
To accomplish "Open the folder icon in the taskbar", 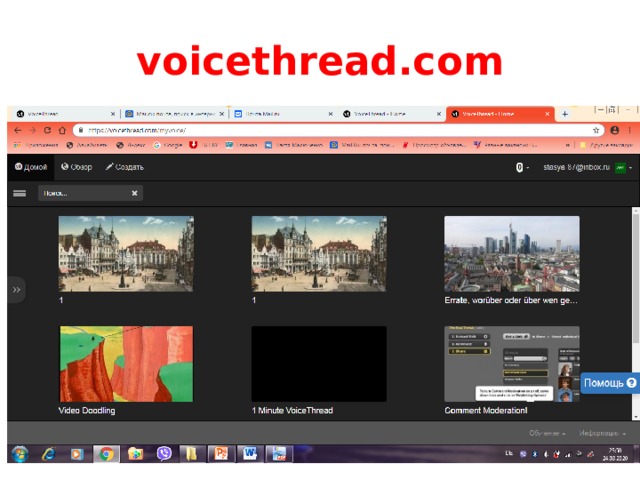I will (x=191, y=454).
